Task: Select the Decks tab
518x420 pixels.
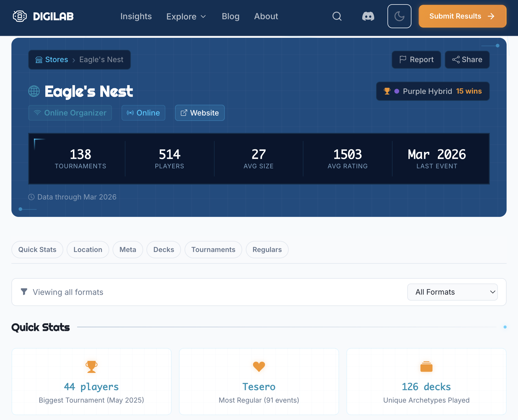Action: (x=164, y=250)
